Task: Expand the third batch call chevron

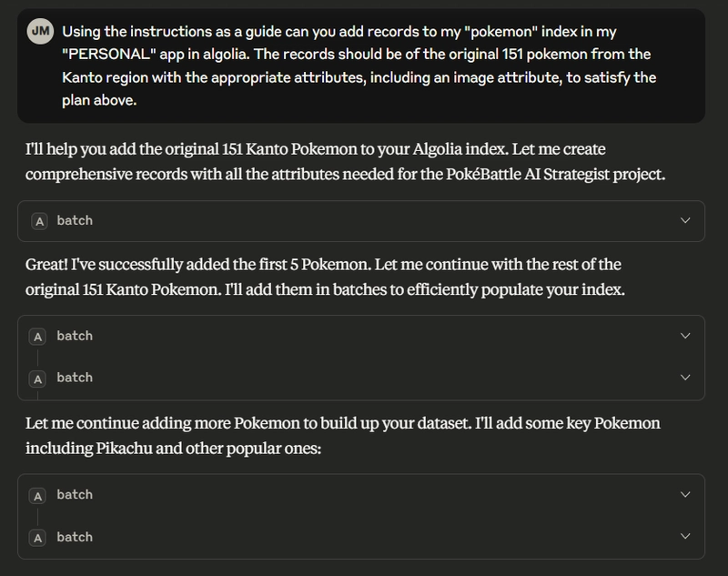Action: [685, 378]
